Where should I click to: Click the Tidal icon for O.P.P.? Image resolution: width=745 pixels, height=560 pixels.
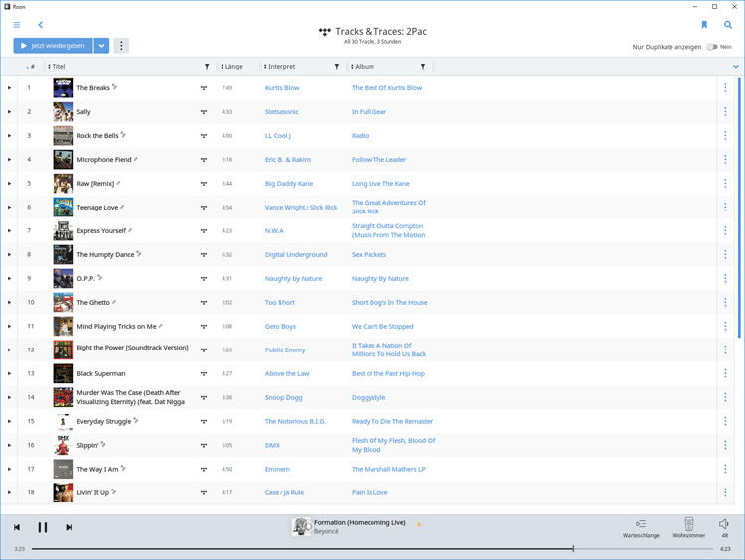click(204, 278)
